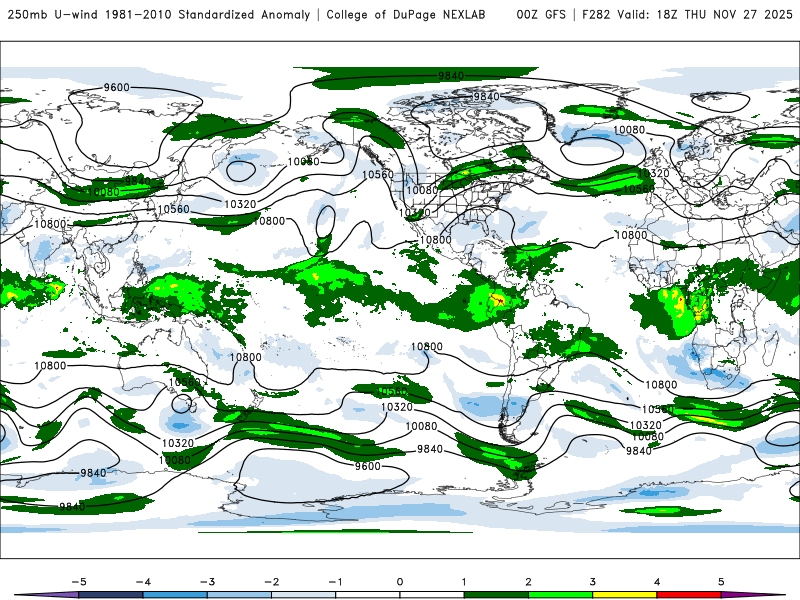Select the '250mb U-wind' title text
The width and height of the screenshot is (800, 600).
53,14
